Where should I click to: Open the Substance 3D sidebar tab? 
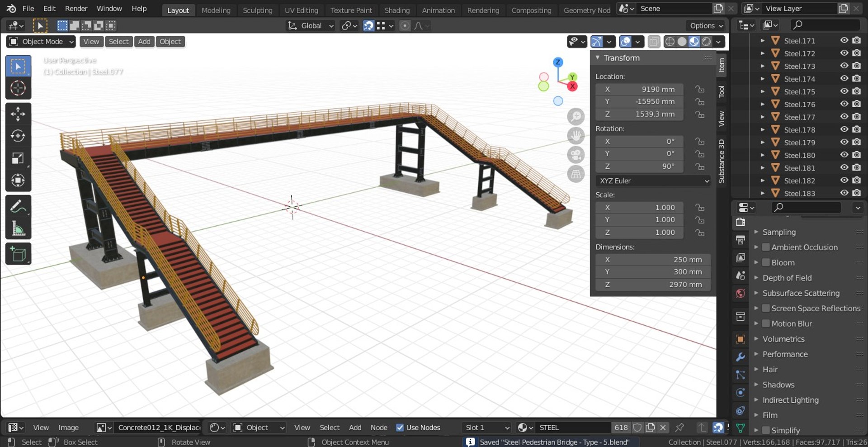click(722, 162)
